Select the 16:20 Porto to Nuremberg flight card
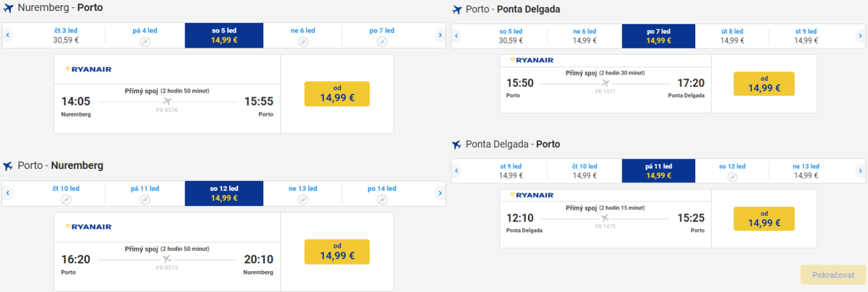Screen dimensions: 868x292 pyautogui.click(x=167, y=252)
